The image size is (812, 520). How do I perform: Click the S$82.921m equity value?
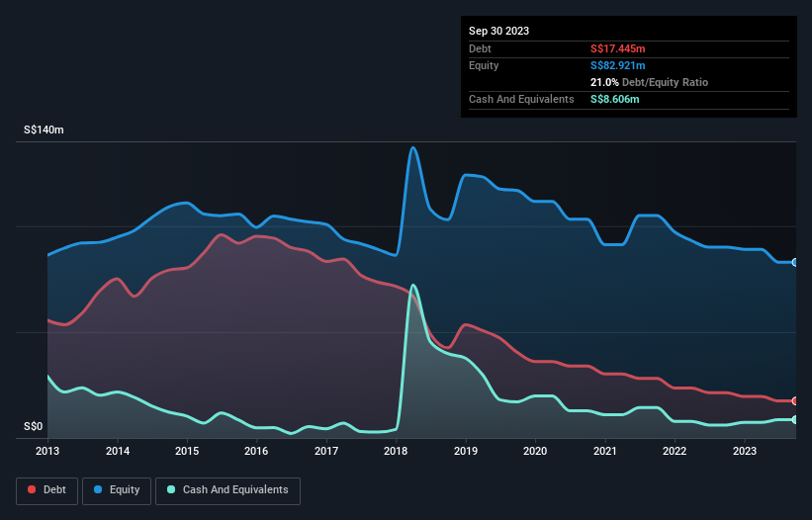[618, 65]
